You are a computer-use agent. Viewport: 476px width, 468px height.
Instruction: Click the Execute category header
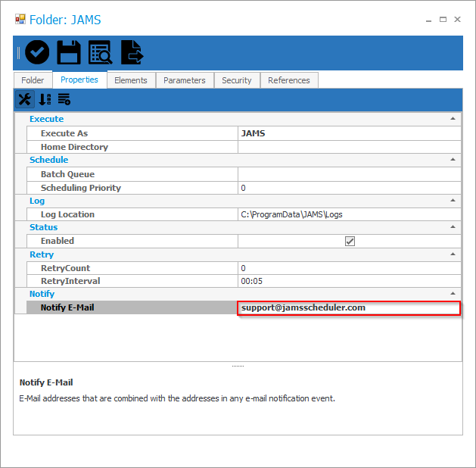pos(46,119)
